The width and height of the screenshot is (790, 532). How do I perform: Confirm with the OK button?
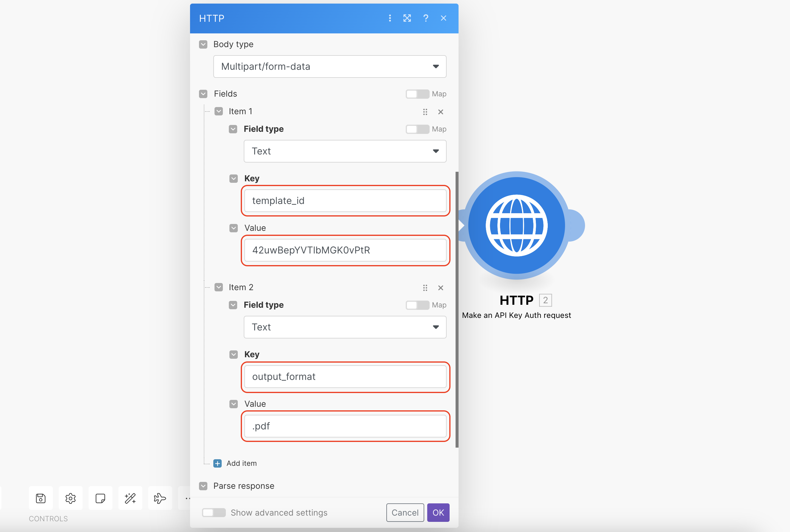click(438, 513)
